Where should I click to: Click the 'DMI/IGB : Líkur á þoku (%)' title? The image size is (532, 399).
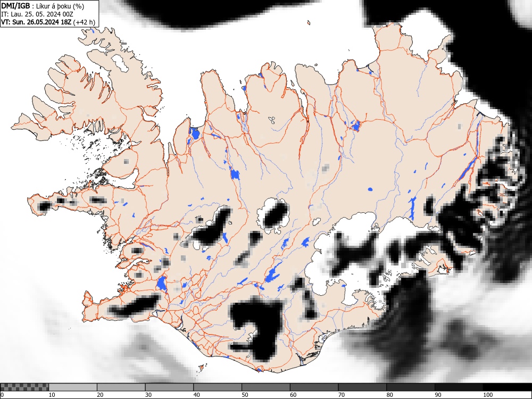pyautogui.click(x=43, y=6)
